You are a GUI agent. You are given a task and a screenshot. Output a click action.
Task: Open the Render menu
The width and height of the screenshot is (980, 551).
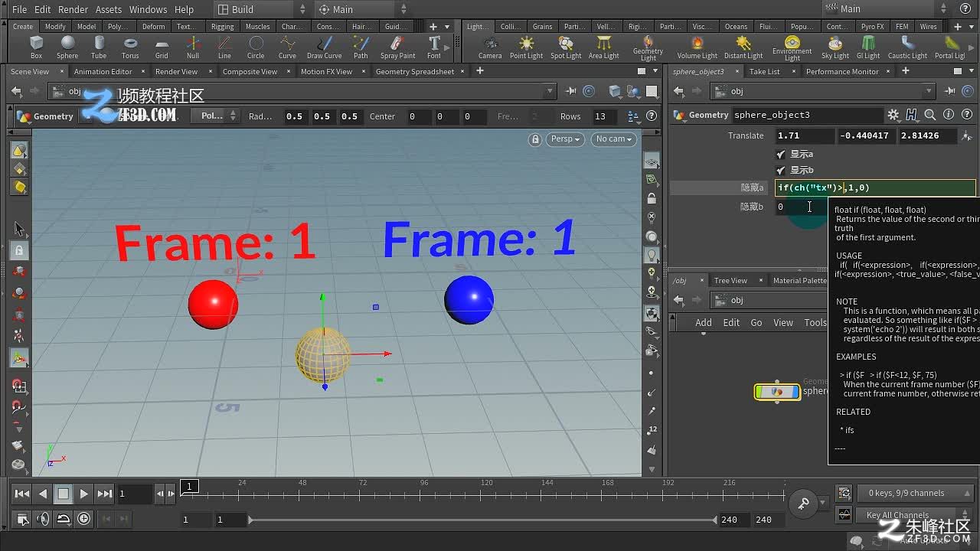(x=73, y=9)
